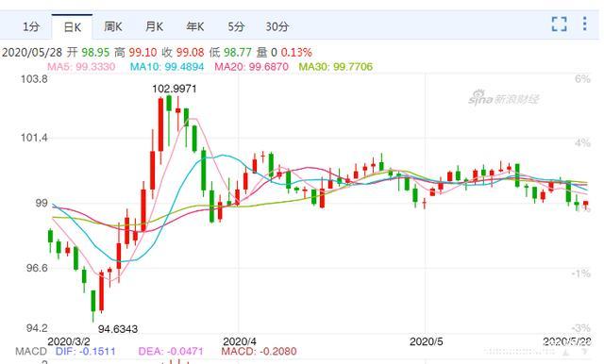Click the MA30: 99.7706 indicator label
Viewport: 604px width, 364px height.
click(x=336, y=67)
